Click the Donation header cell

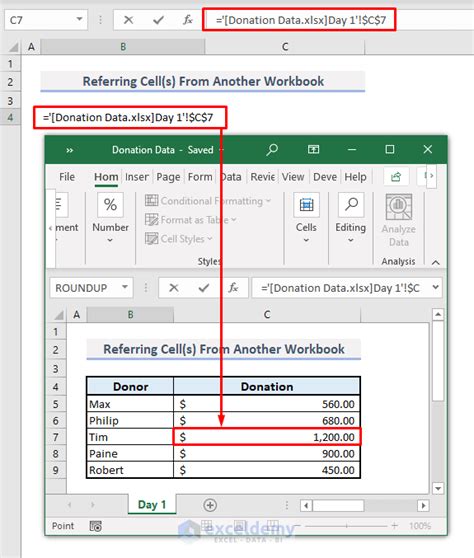tap(267, 386)
